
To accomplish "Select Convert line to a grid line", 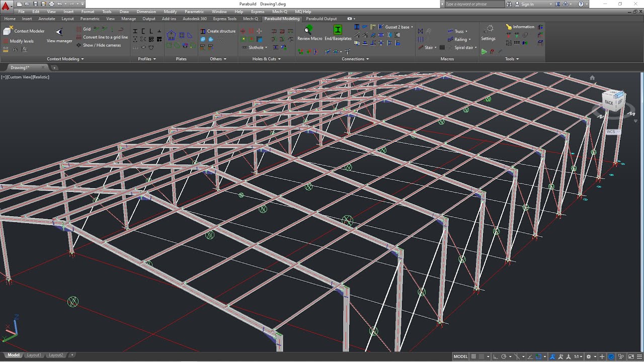I will tap(102, 37).
